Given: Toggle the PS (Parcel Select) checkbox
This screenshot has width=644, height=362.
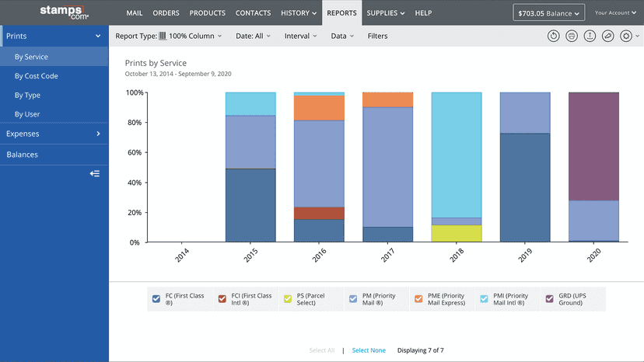Looking at the screenshot, I should click(x=288, y=299).
